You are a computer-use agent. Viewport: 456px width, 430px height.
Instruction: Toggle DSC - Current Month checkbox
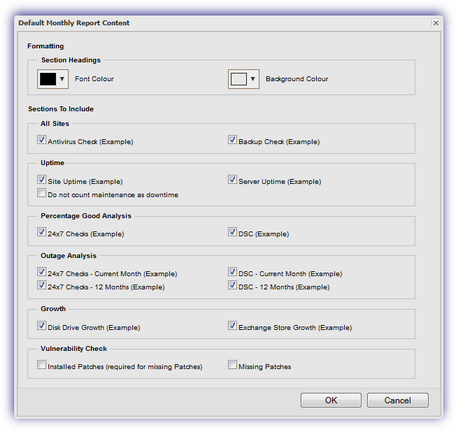coord(232,272)
